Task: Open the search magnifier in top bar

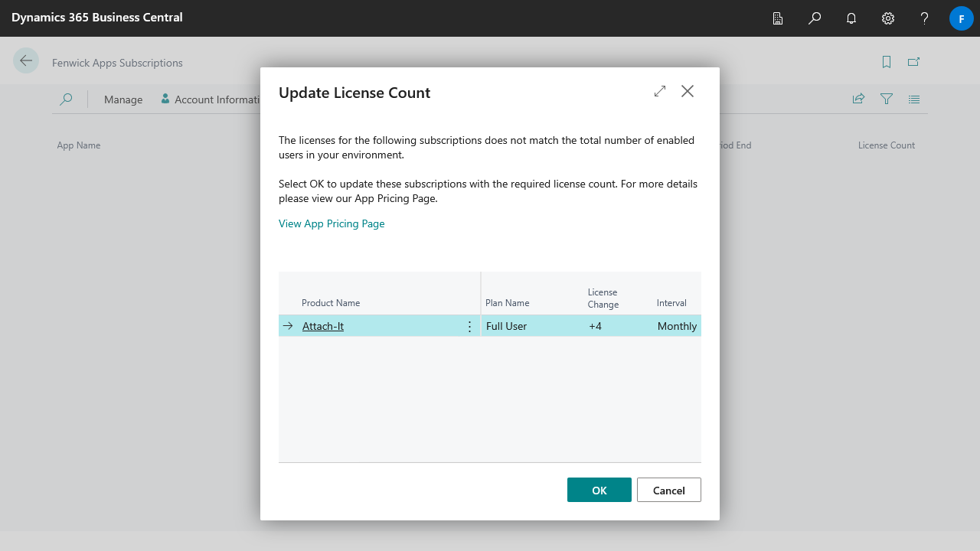Action: pos(815,18)
